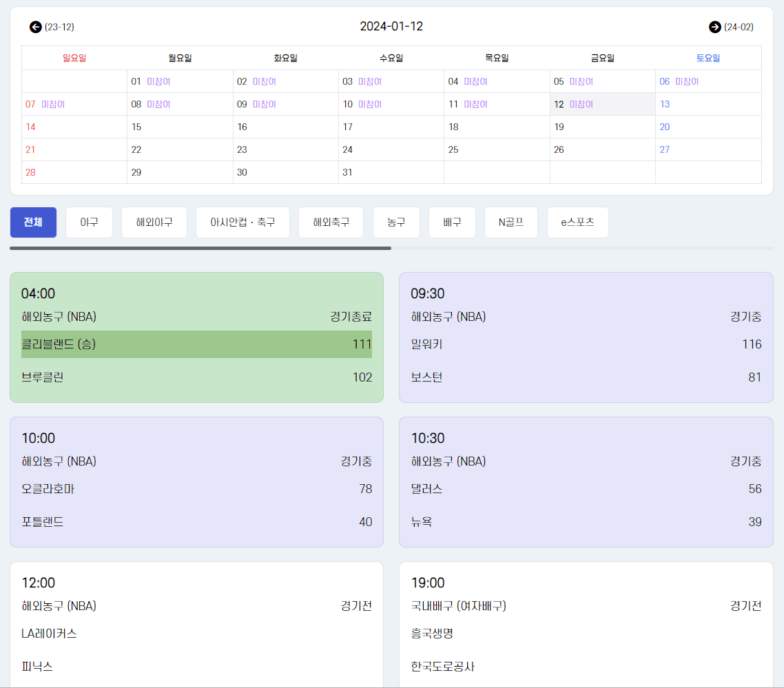
Task: Filter games by the 농구 tab
Action: point(396,222)
